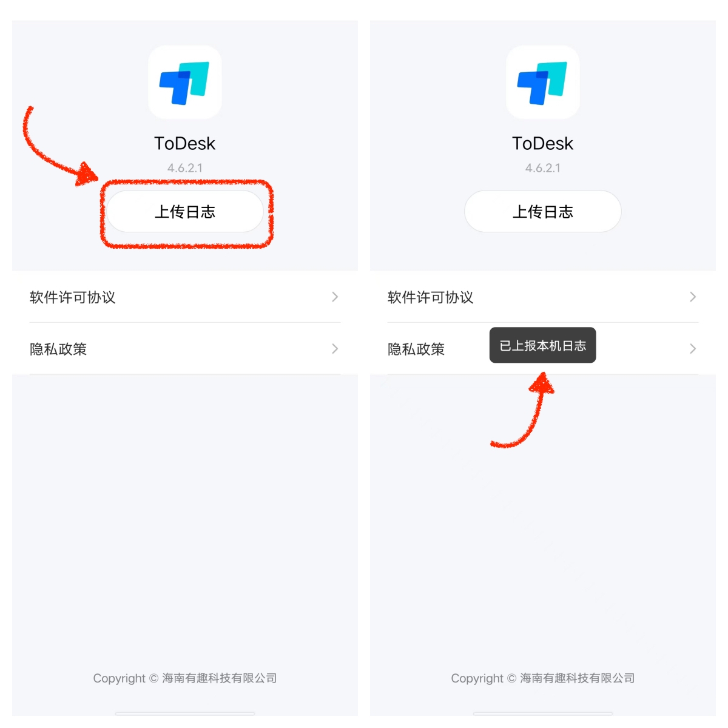The width and height of the screenshot is (728, 728).
Task: Tap the 已上报本机日志 toast notification
Action: 543,345
